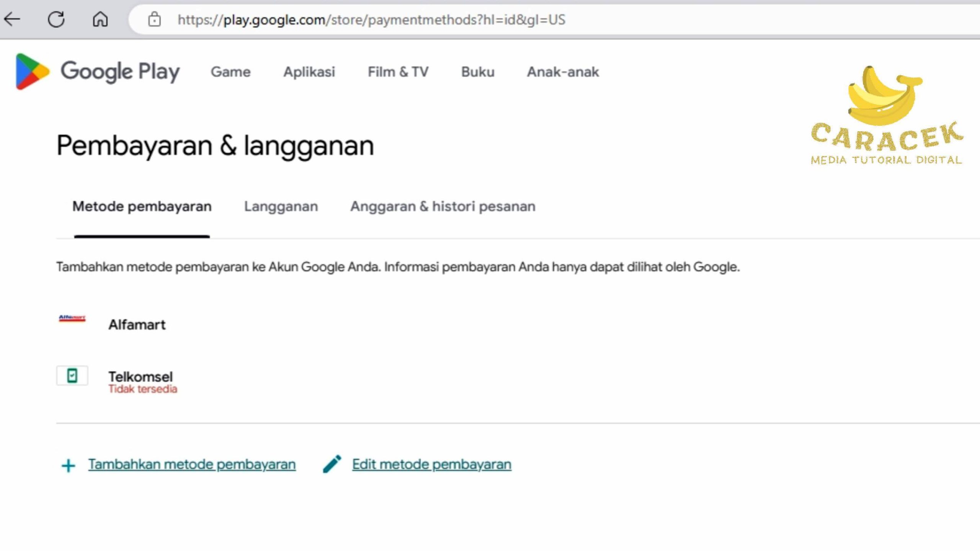Click Edit metode pembayaran link
Screen dimensions: 980x551
coord(431,464)
